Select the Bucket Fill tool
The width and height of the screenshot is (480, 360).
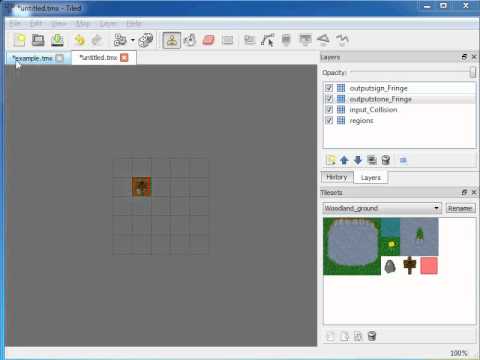[190, 40]
